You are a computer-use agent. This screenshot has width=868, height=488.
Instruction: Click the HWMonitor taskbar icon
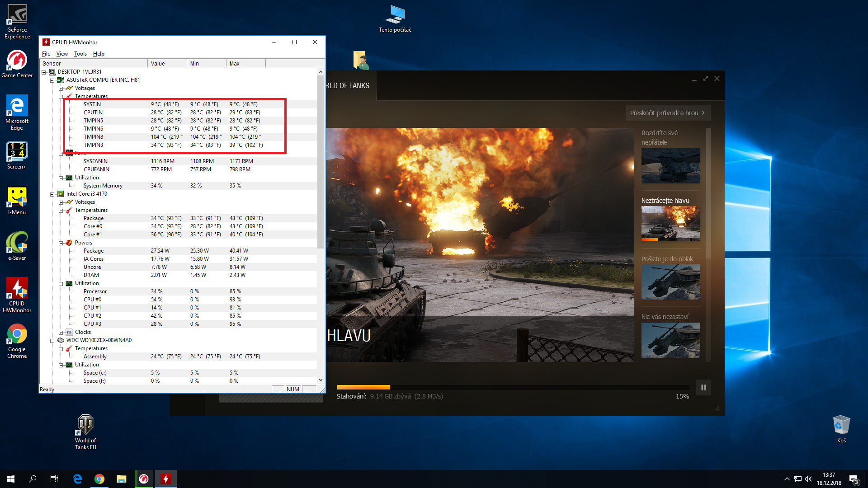pyautogui.click(x=166, y=479)
